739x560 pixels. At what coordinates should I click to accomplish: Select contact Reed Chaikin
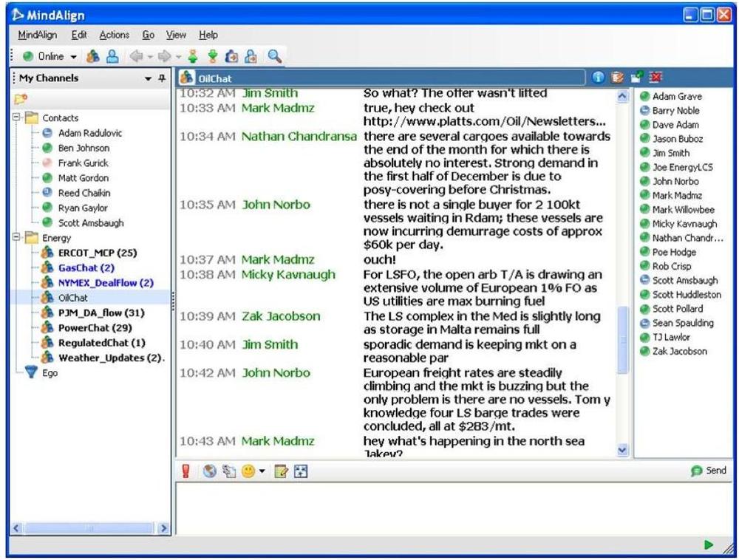pos(84,193)
